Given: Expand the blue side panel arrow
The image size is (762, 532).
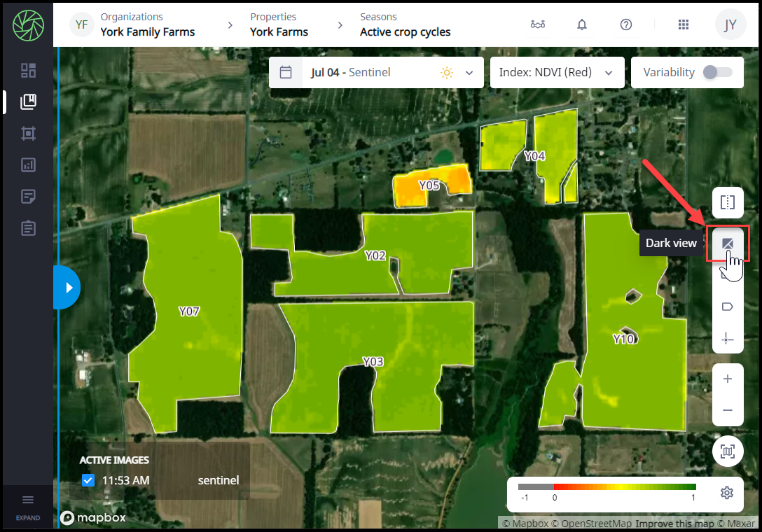Looking at the screenshot, I should point(68,287).
